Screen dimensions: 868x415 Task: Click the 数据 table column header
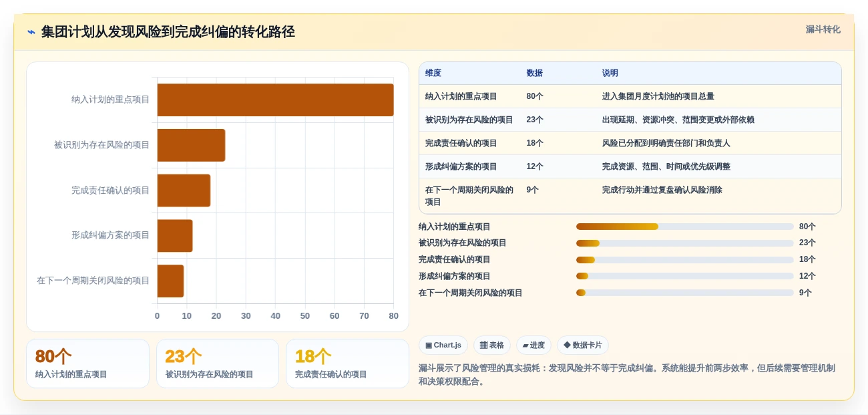[534, 73]
